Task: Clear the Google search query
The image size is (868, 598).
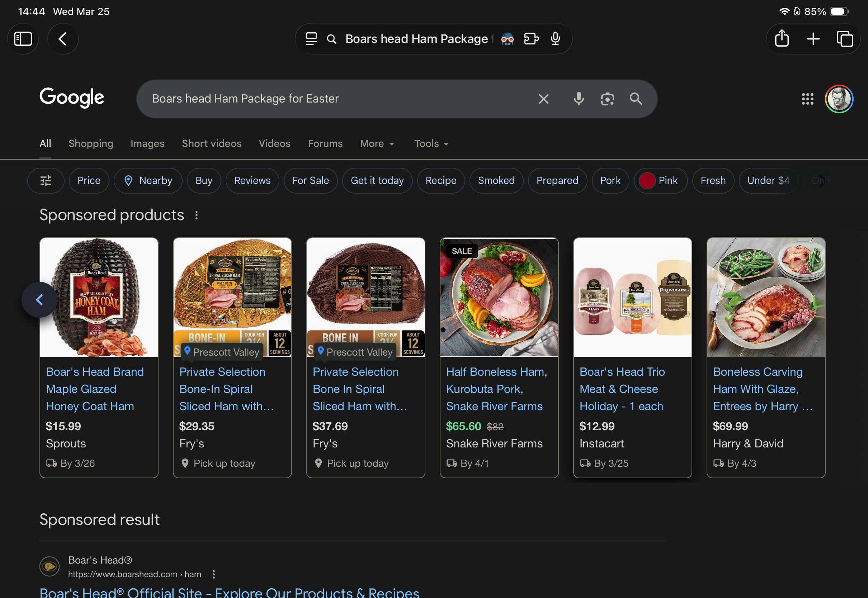Action: (543, 99)
